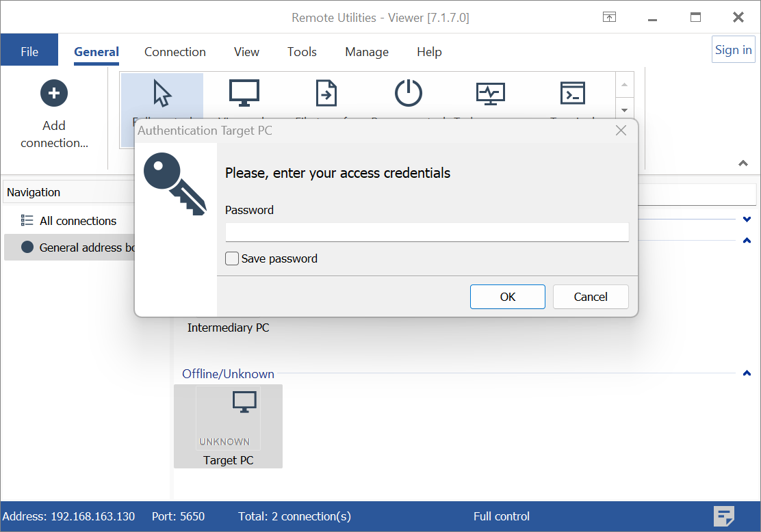Click the Add connection plus icon
The width and height of the screenshot is (761, 532).
54,93
